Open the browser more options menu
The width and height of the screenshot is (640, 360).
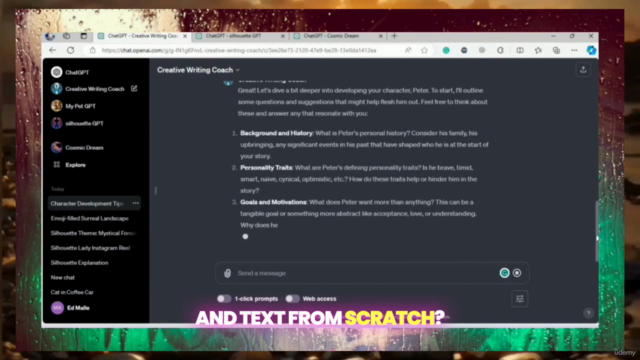[574, 50]
